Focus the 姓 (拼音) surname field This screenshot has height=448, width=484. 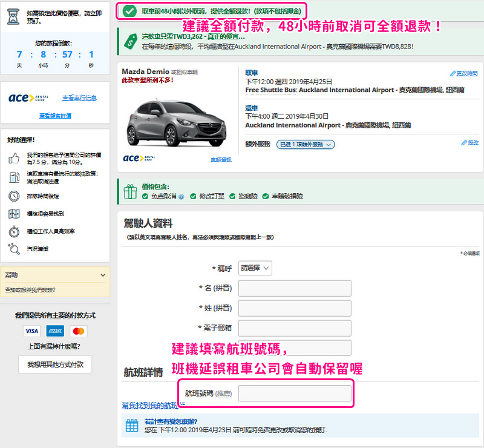(x=295, y=308)
